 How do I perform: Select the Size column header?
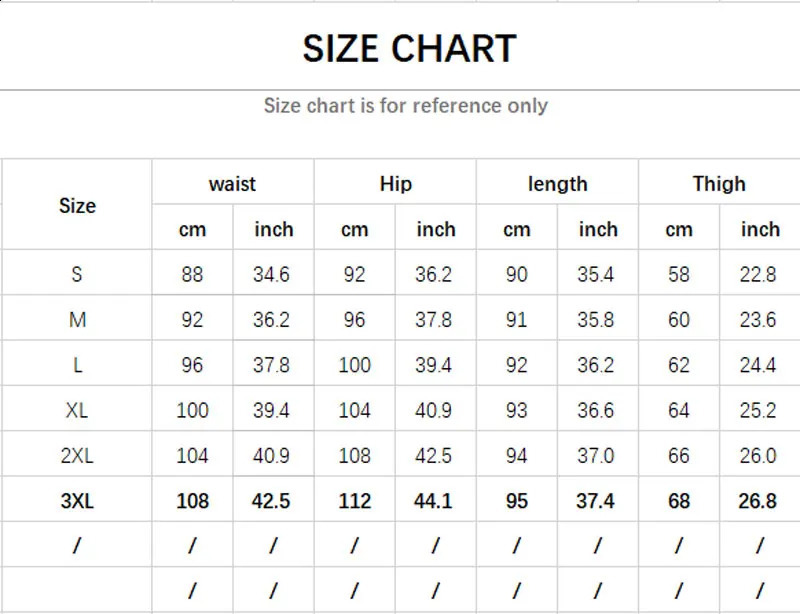point(77,206)
